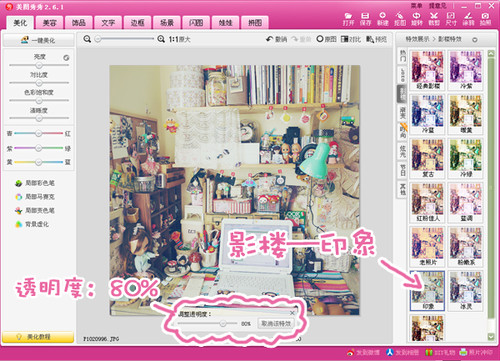The image size is (500, 361).
Task: Click the zoom-in magnifier icon
Action: click(161, 39)
